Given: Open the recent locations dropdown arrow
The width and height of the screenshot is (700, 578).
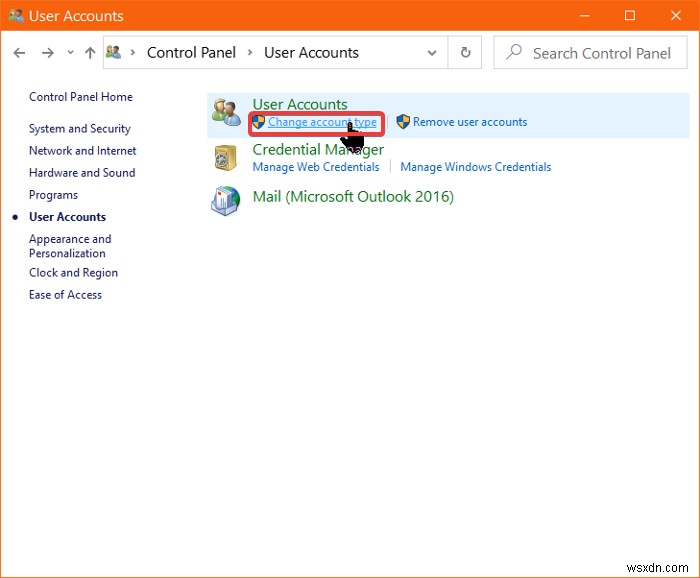Looking at the screenshot, I should 70,53.
